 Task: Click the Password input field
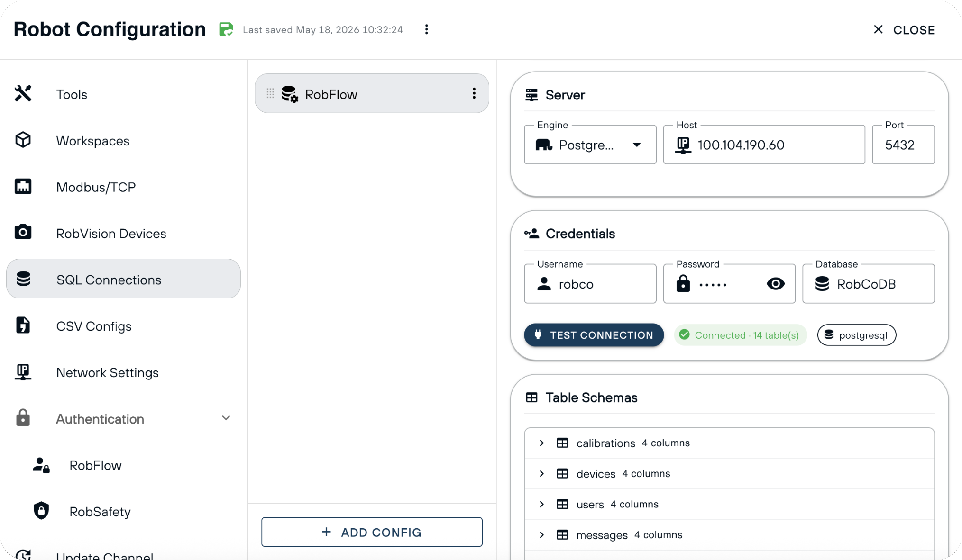click(729, 283)
